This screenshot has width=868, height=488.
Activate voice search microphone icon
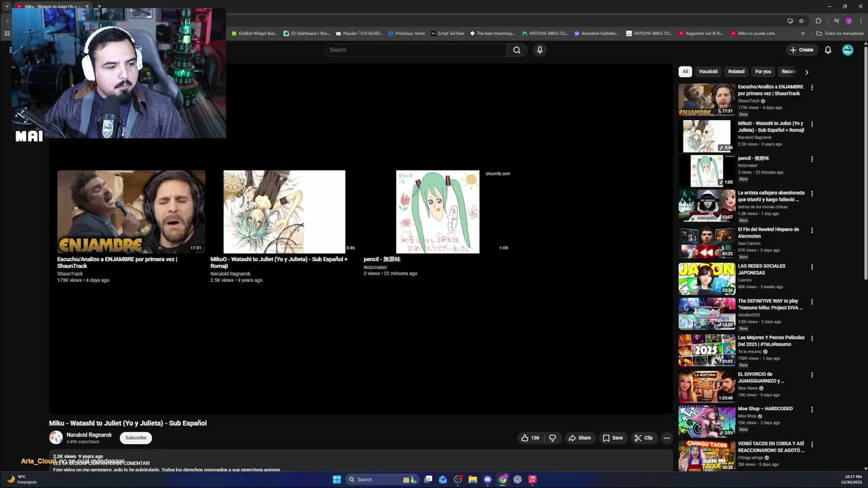(540, 49)
